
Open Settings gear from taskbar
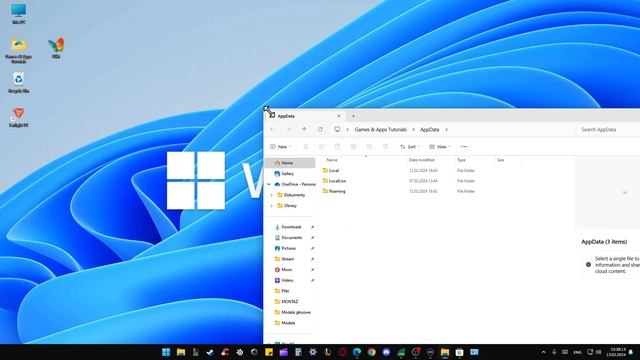313,352
